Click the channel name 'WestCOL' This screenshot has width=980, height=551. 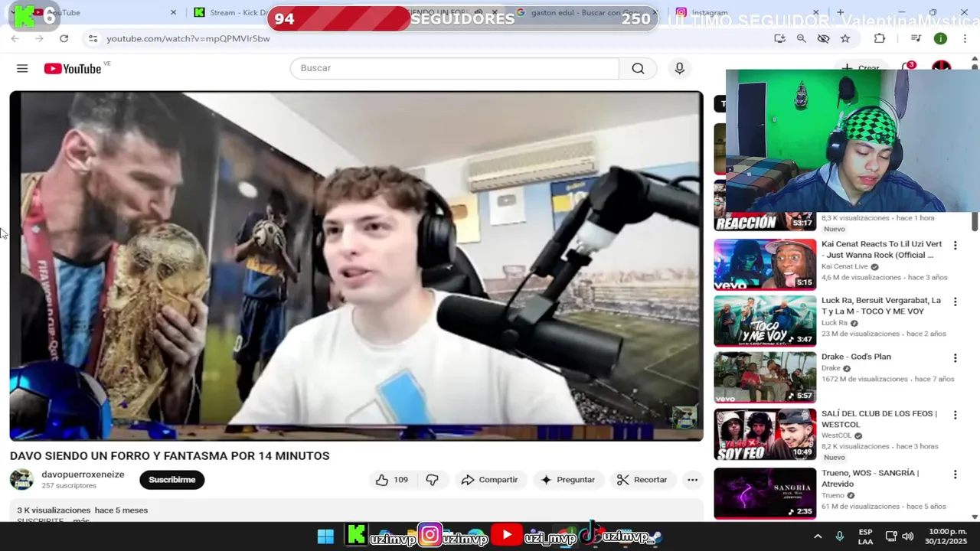tap(836, 435)
